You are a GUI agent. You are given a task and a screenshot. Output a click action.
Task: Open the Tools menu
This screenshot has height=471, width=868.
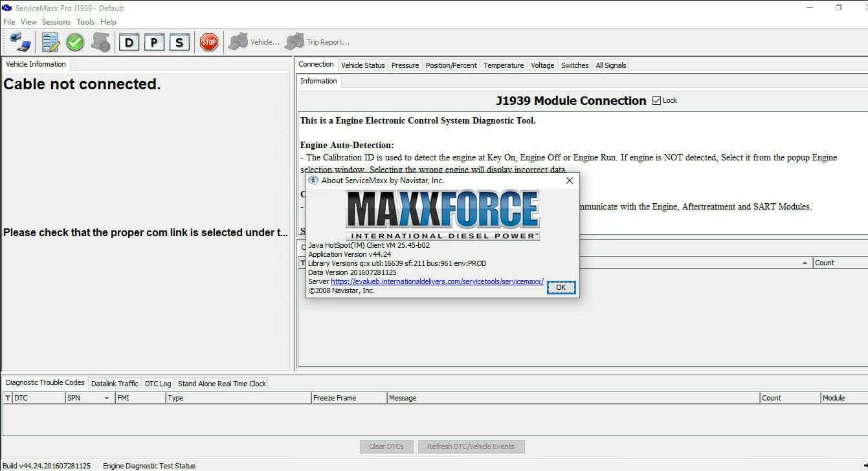point(85,22)
